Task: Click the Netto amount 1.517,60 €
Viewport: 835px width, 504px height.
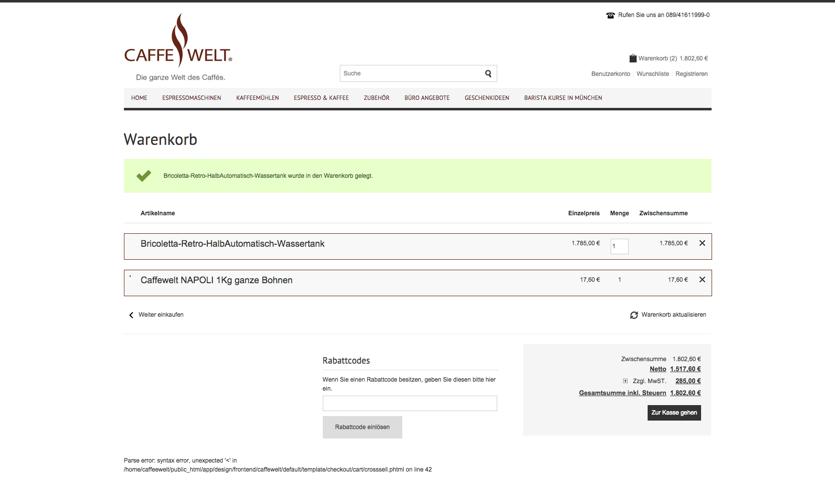Action: (x=685, y=369)
